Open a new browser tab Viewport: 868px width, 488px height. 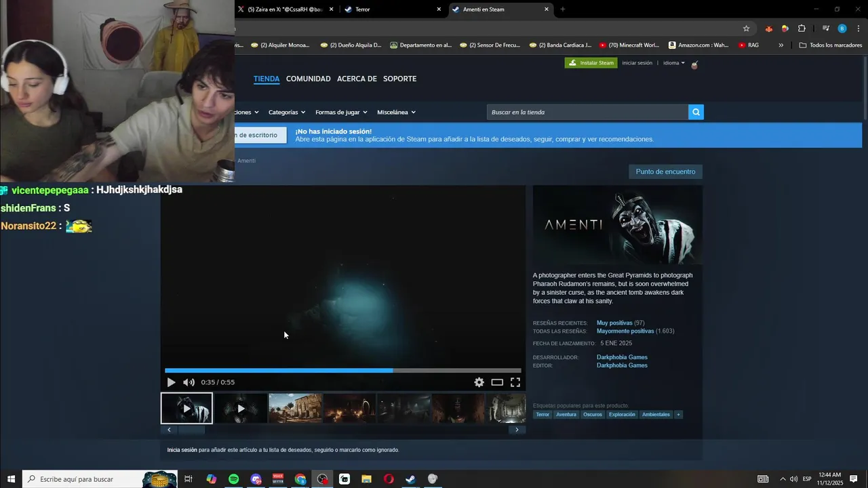point(562,9)
